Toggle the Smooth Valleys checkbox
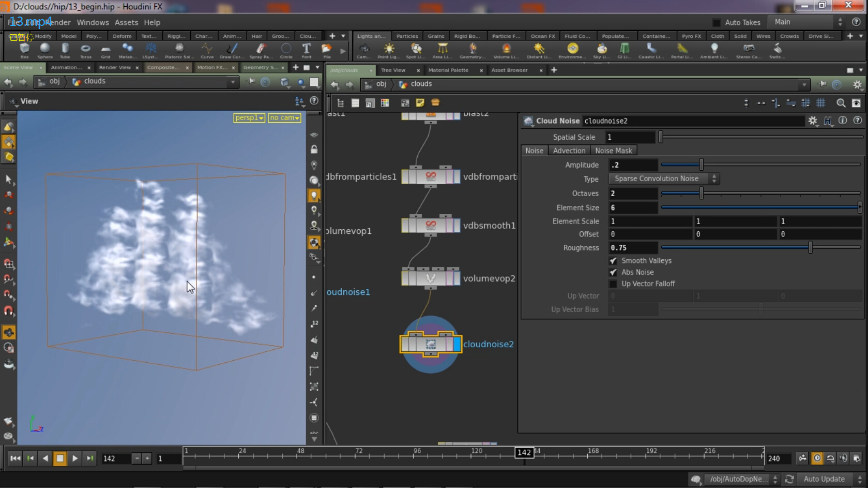 coord(613,261)
